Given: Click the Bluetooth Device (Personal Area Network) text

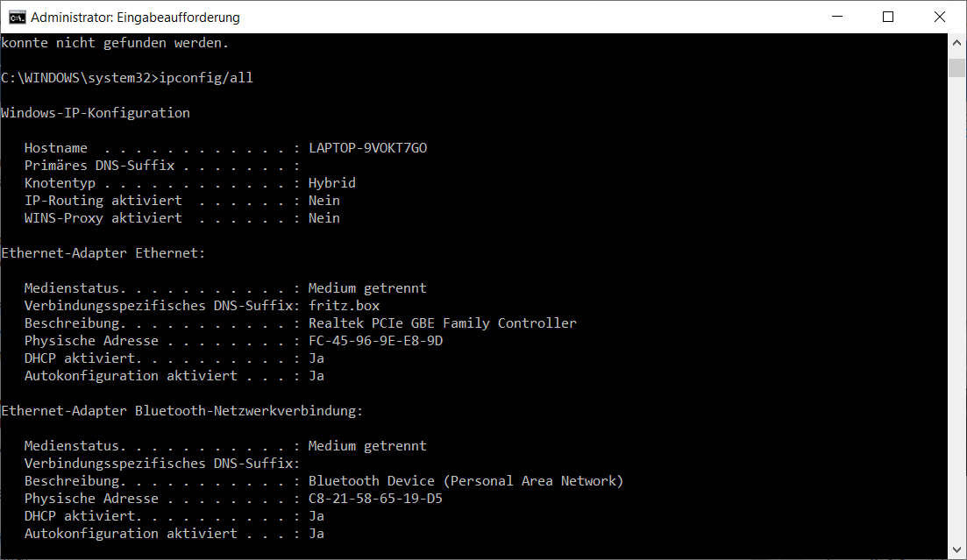Looking at the screenshot, I should click(466, 481).
